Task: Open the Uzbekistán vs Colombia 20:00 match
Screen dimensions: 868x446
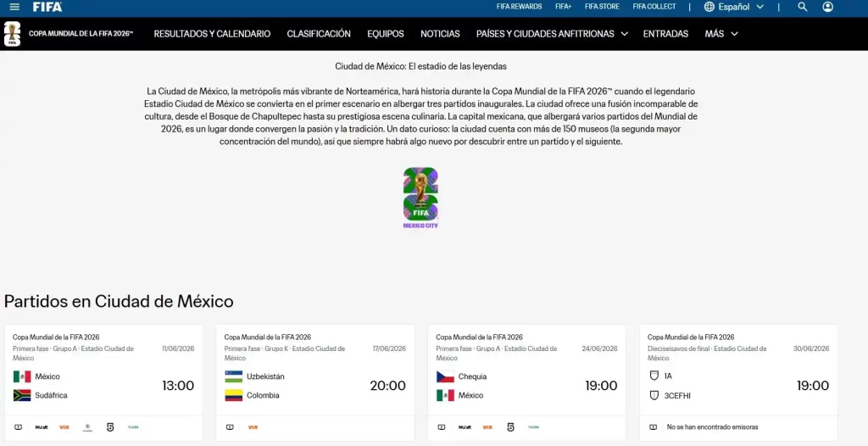Action: coord(315,382)
